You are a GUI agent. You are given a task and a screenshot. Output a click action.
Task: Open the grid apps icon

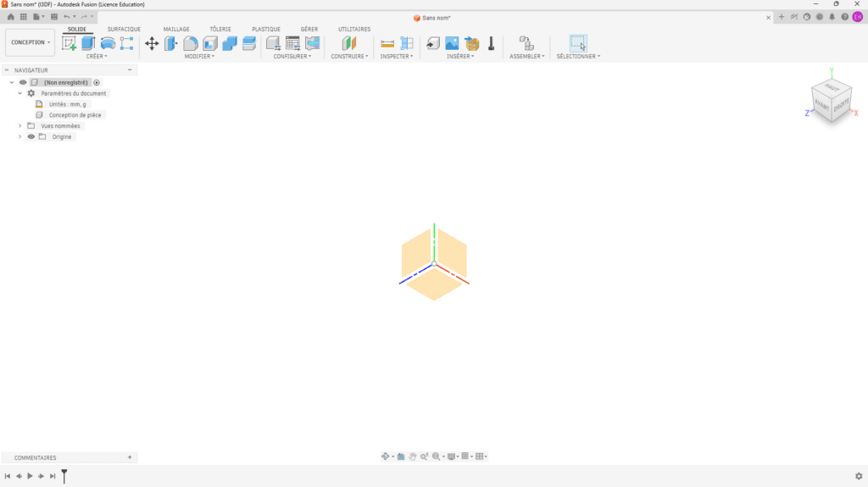click(x=23, y=17)
